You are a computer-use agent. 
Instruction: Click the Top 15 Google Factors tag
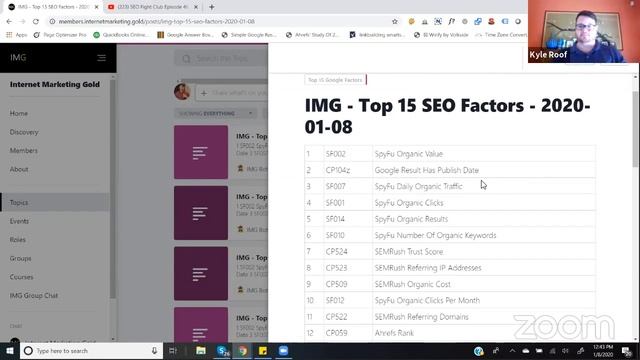[335, 80]
